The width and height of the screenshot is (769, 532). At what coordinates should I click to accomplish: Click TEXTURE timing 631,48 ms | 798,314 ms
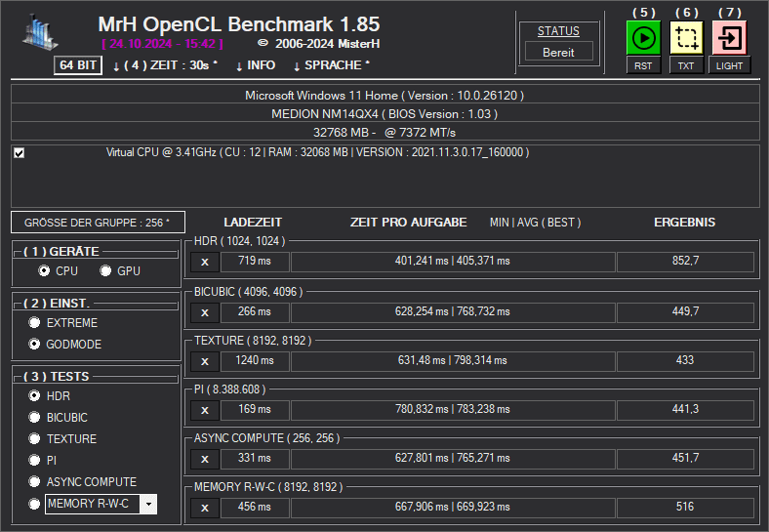(453, 361)
